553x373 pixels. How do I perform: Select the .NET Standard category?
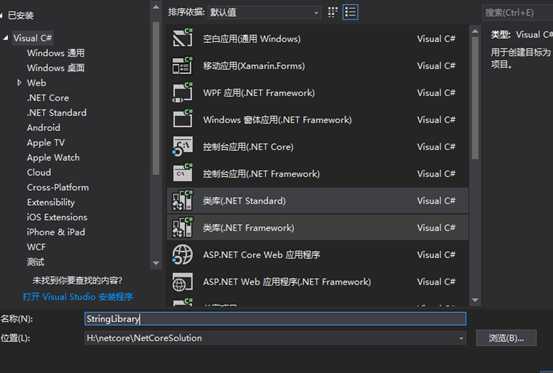pos(57,113)
